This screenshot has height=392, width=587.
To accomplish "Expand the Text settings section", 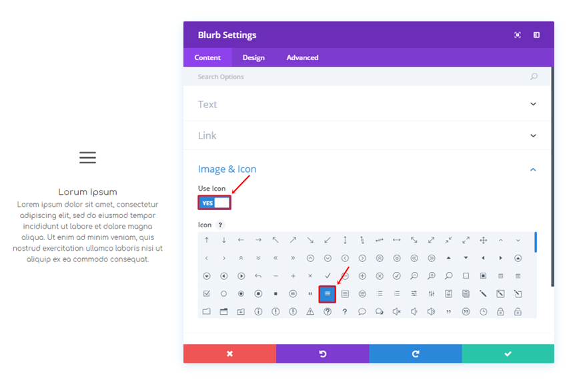I will [x=368, y=105].
